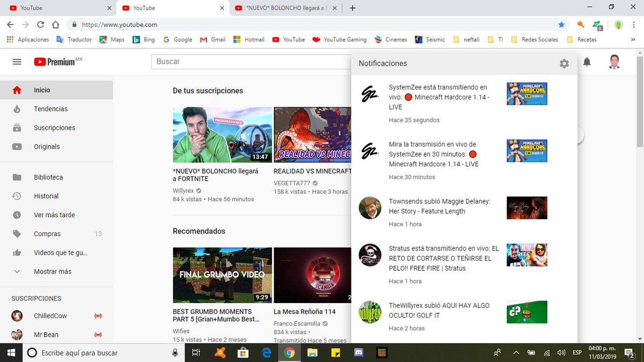Open Biblioteca in sidebar

(x=56, y=177)
